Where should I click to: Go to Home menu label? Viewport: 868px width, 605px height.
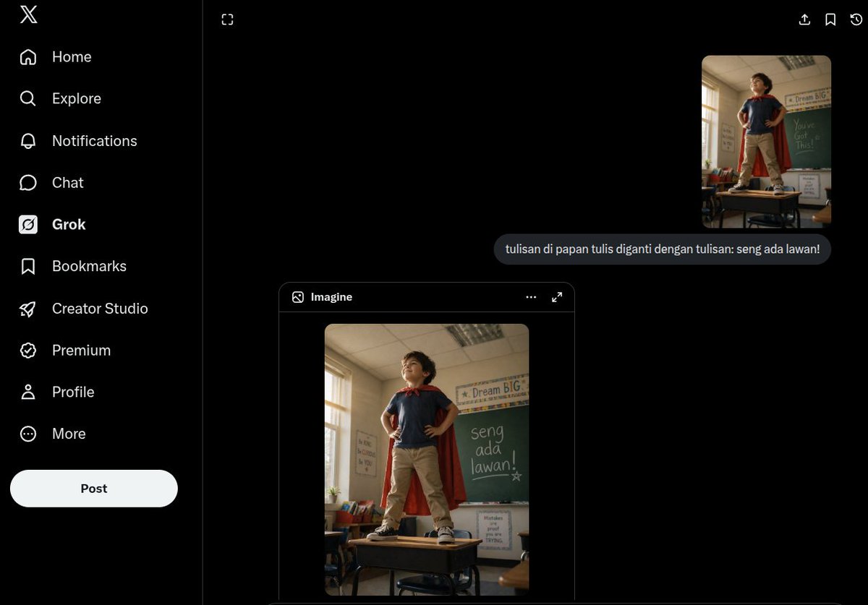pyautogui.click(x=72, y=57)
